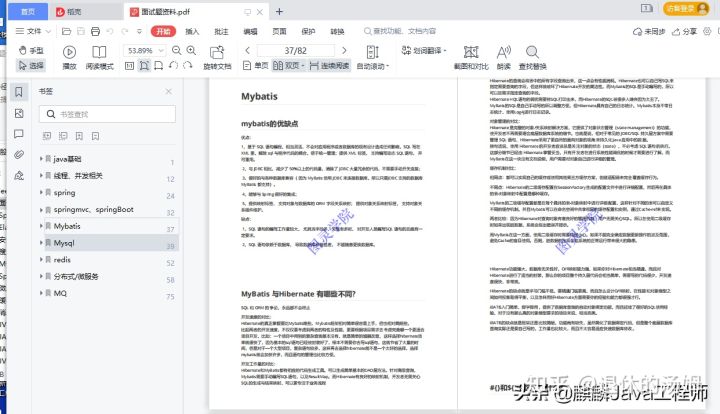Open the Attachments paperclip panel
The image size is (720, 414).
coord(19,155)
